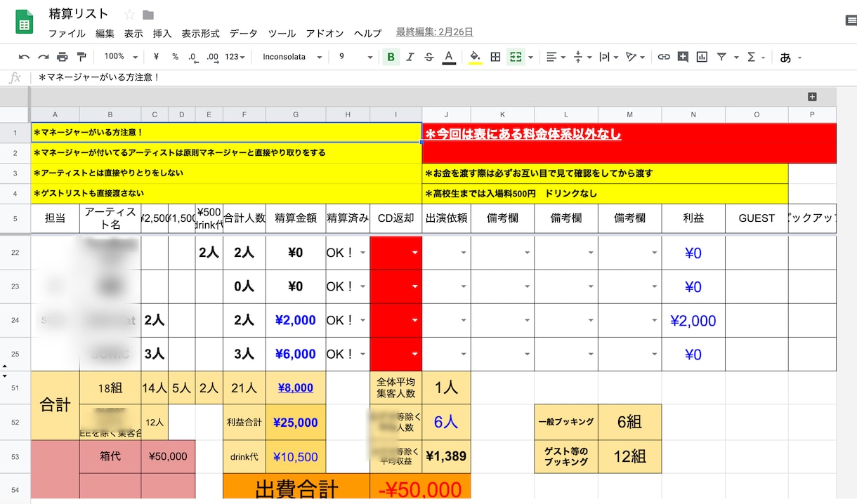Open the 挿入 menu
857x504 pixels.
162,33
